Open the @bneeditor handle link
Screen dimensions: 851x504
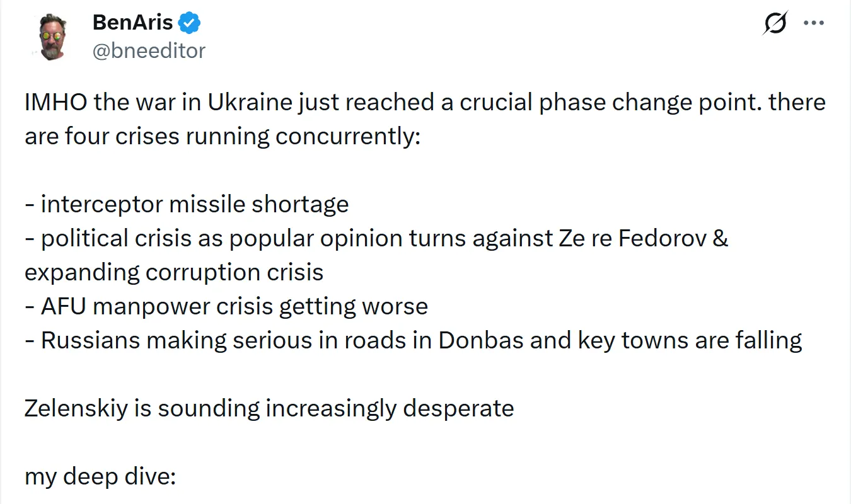point(149,50)
